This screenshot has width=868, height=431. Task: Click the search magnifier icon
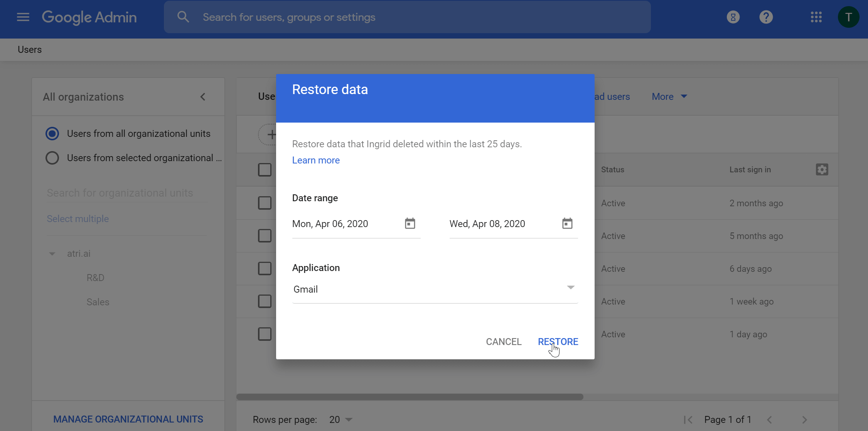pos(183,17)
